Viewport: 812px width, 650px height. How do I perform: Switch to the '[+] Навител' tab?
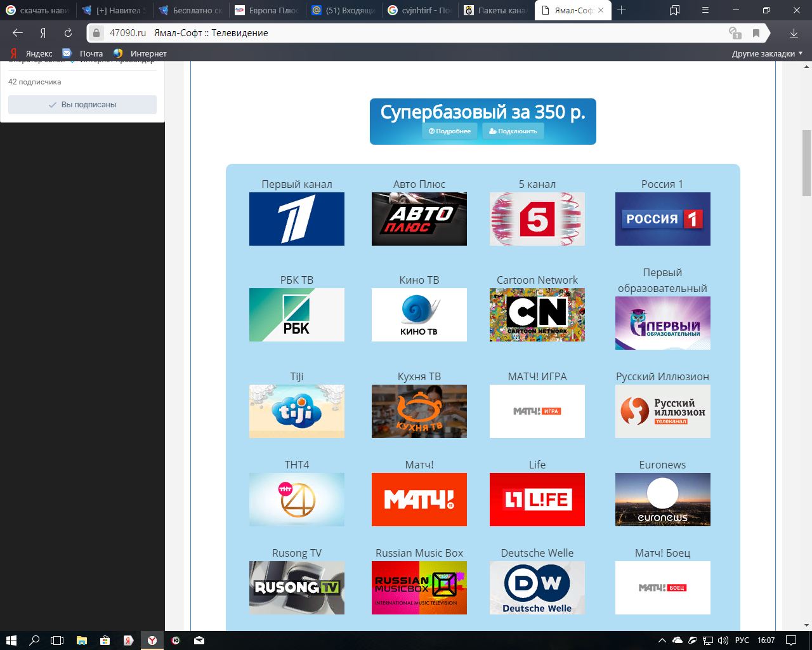click(115, 10)
